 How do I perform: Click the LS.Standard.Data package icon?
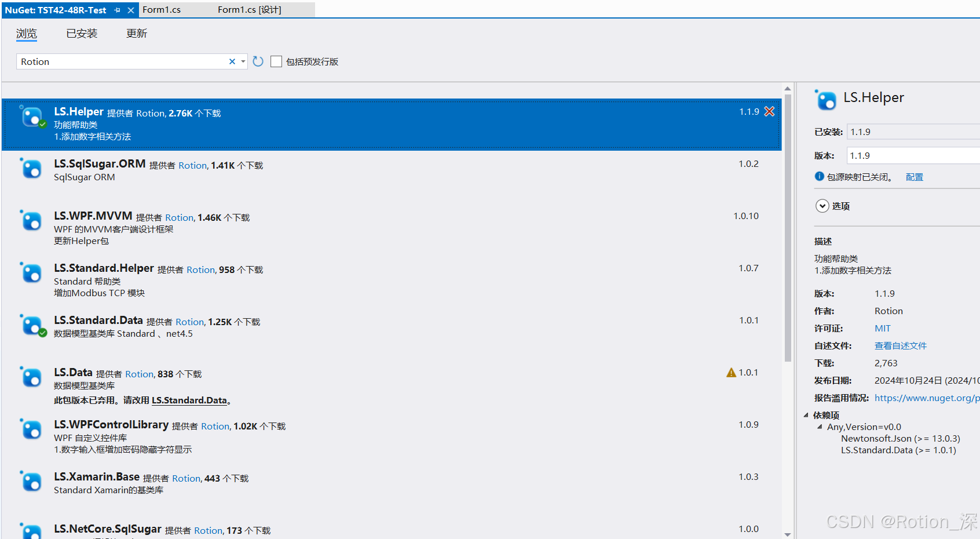pos(32,325)
